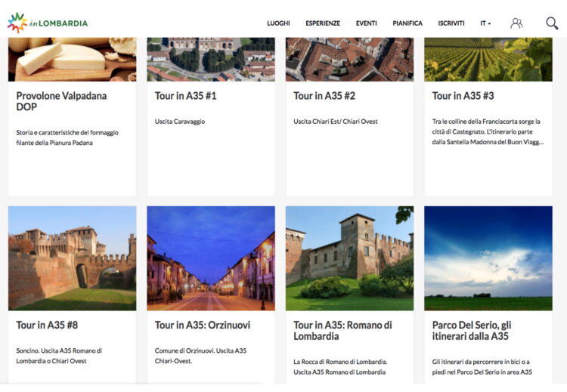Open Provolone Valpadana DOP title
567x392 pixels.
61,101
